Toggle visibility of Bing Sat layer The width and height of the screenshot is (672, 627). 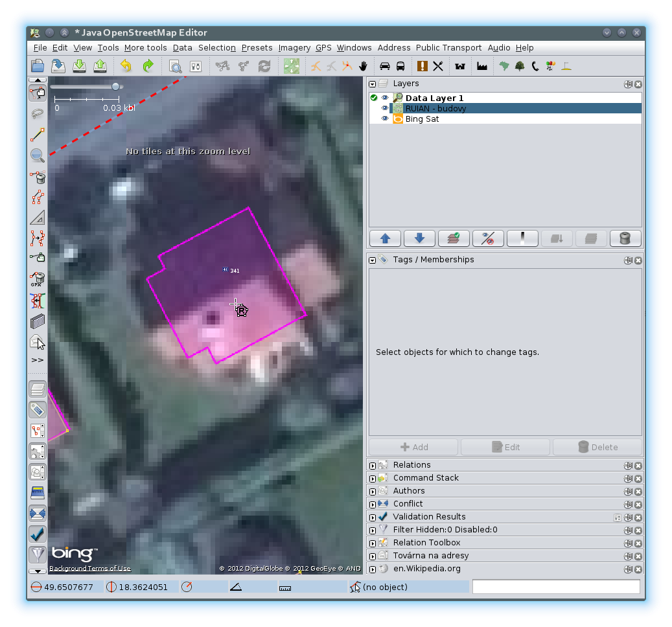[x=385, y=118]
